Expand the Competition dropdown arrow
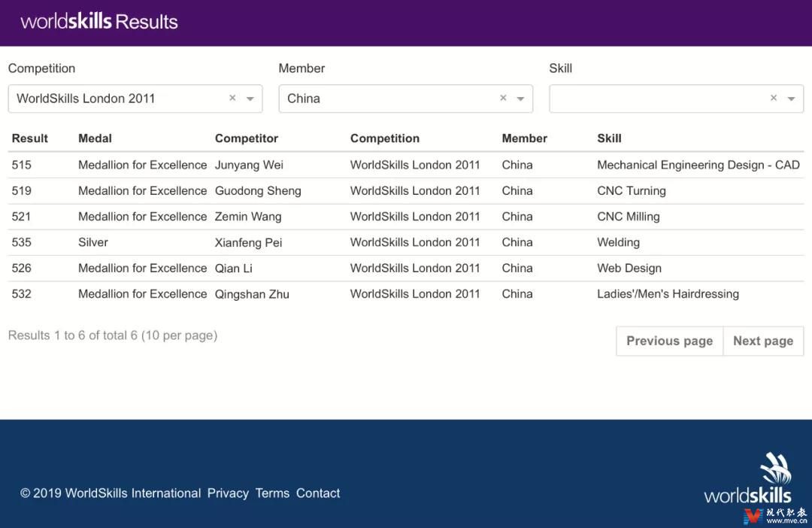812x528 pixels. click(x=250, y=99)
